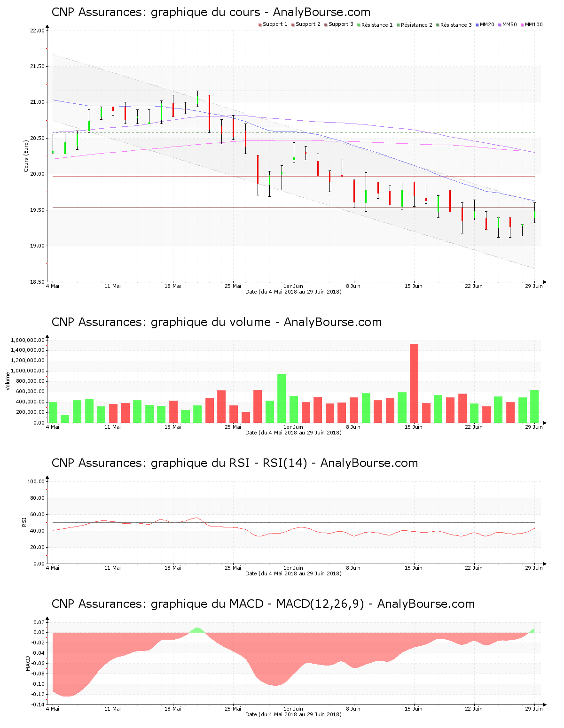Select the Résistance 1 legend entry

(375, 24)
